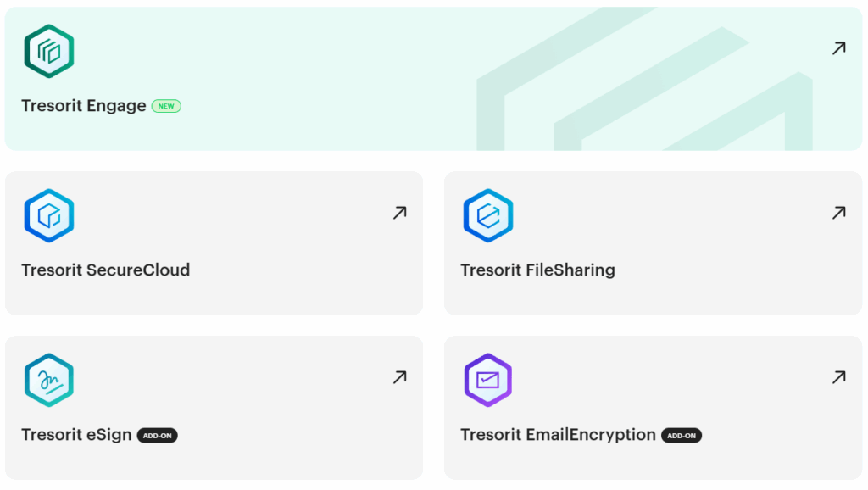The image size is (868, 490).
Task: Click the purple EmailEncryption envelope icon
Action: pyautogui.click(x=488, y=380)
